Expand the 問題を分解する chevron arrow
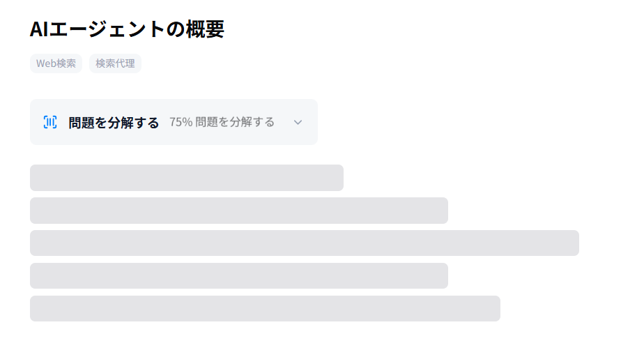This screenshot has height=357, width=644. (x=298, y=122)
